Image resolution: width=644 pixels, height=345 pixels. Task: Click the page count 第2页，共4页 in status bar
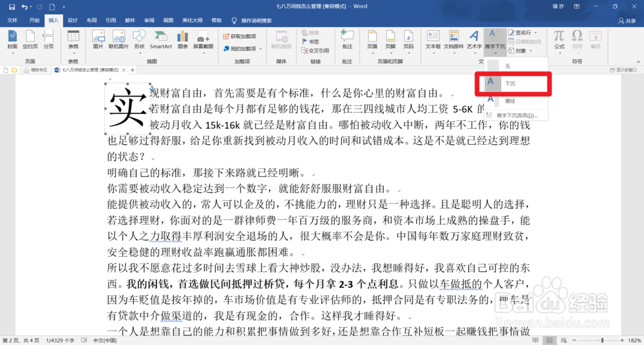pos(21,340)
